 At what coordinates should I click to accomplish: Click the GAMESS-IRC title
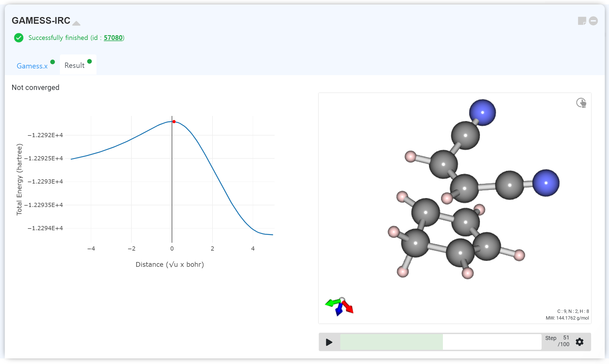(x=41, y=21)
